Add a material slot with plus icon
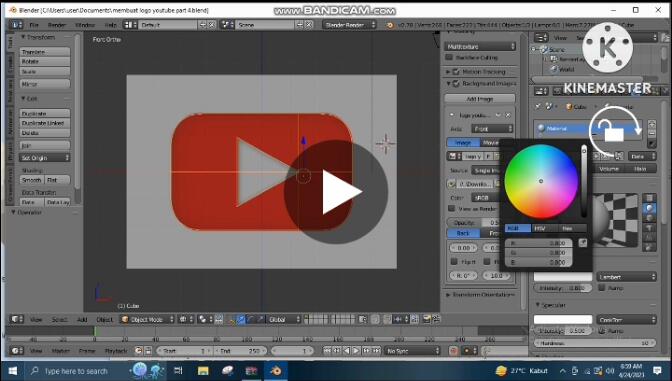The height and width of the screenshot is (381, 672). pyautogui.click(x=651, y=124)
